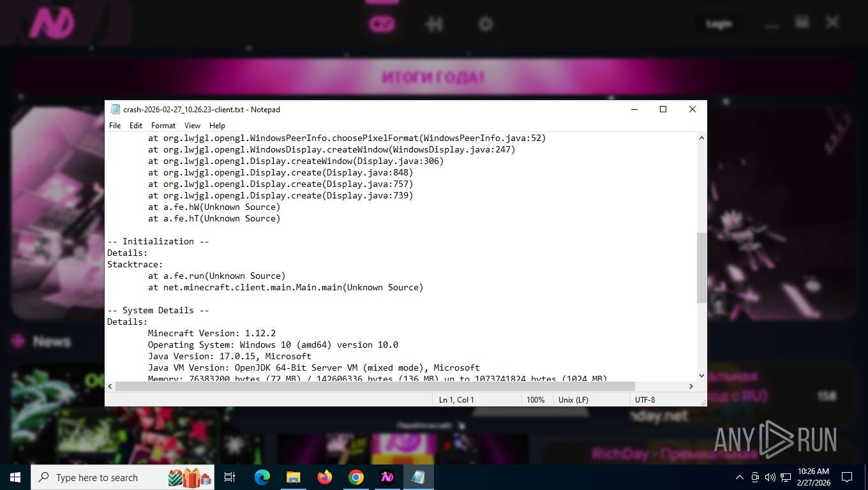Image resolution: width=868 pixels, height=490 pixels.
Task: Click the '-- System Details --' heading line
Action: 158,310
